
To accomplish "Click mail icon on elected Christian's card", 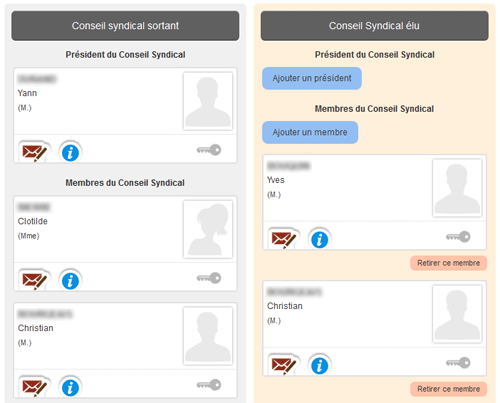I will [x=284, y=364].
